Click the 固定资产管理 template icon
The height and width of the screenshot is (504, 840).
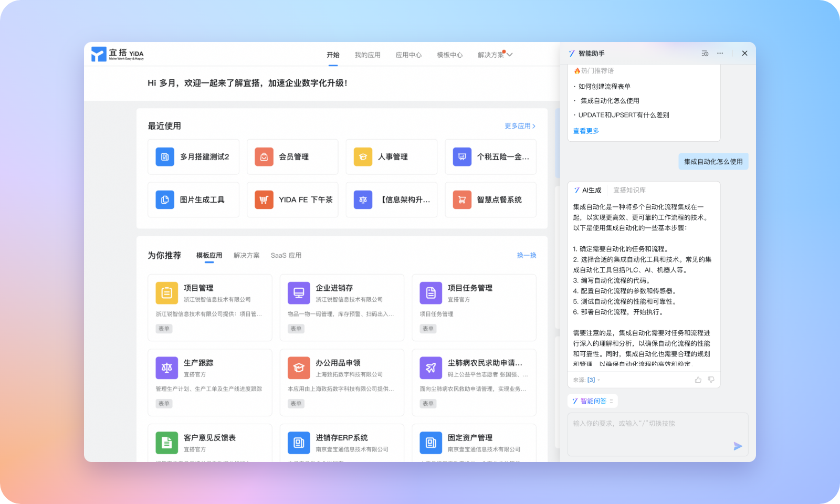pos(431,443)
